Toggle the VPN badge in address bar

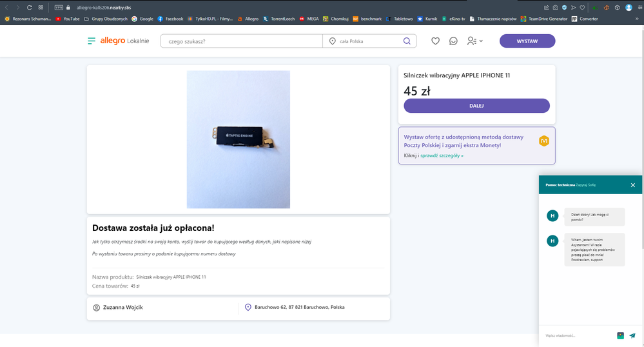coord(59,7)
